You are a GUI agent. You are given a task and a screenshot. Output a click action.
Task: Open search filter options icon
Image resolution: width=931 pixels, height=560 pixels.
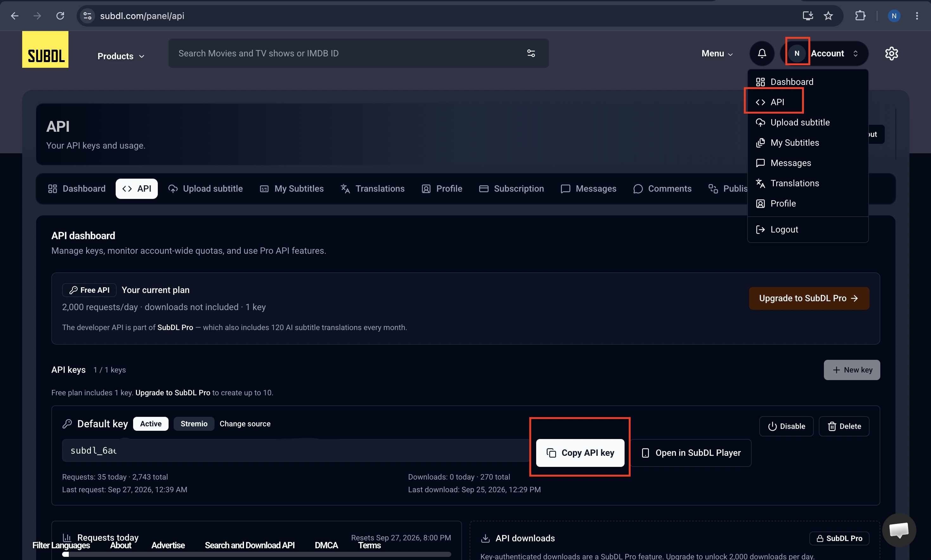tap(531, 53)
